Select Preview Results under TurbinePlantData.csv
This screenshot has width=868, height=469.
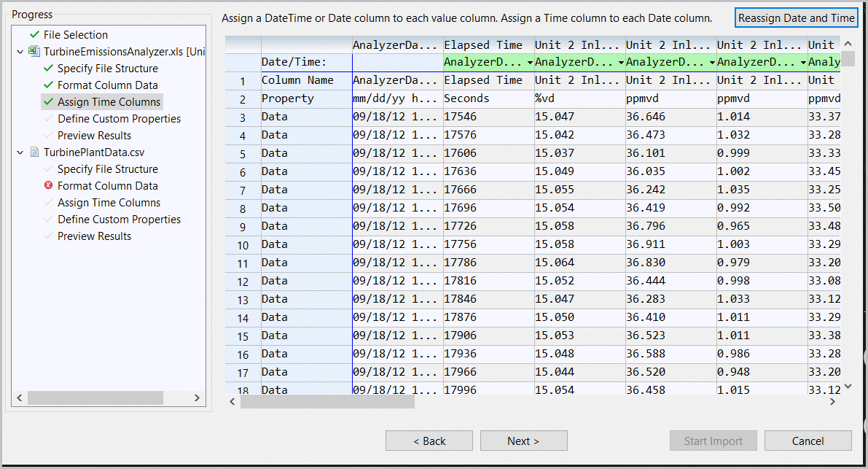[x=94, y=236]
